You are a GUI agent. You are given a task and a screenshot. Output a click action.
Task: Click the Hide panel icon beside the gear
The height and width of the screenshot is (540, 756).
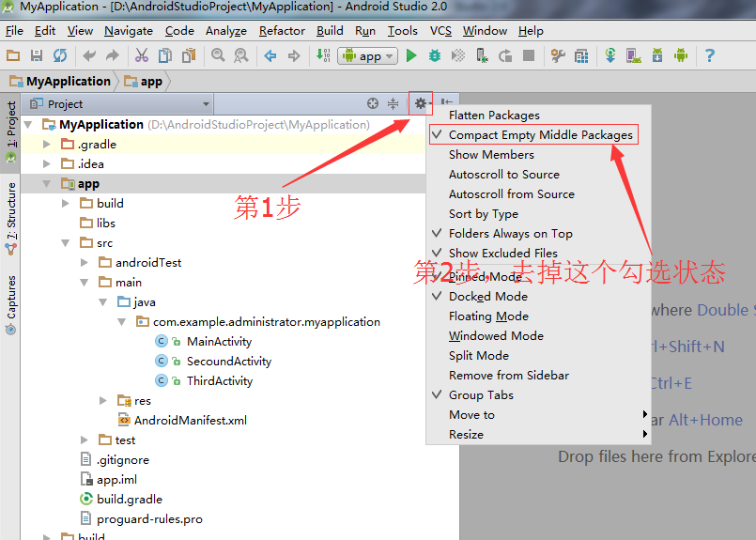pos(446,102)
